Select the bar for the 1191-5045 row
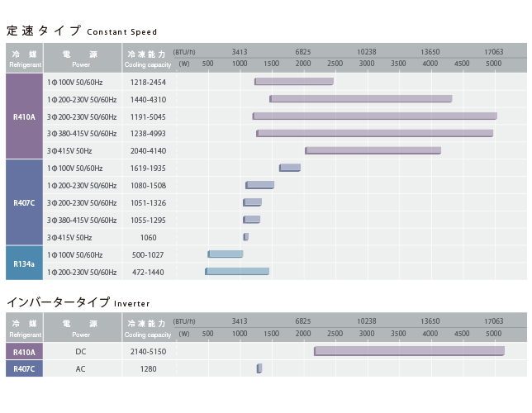This screenshot has height=413, width=532. click(375, 116)
